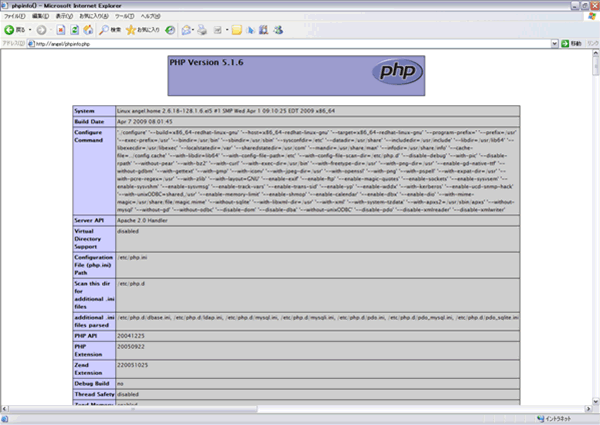Refresh the page with the green arrows icon
The height and width of the screenshot is (425, 600).
(75, 30)
